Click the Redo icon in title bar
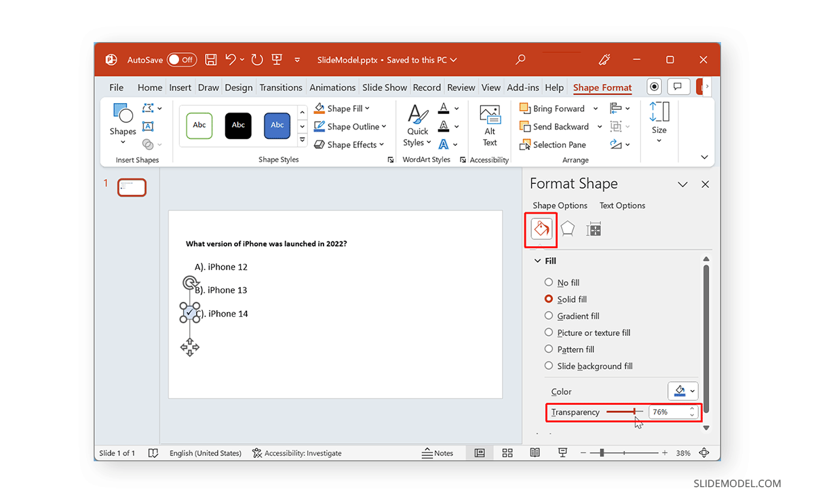This screenshot has height=504, width=814. (x=257, y=60)
